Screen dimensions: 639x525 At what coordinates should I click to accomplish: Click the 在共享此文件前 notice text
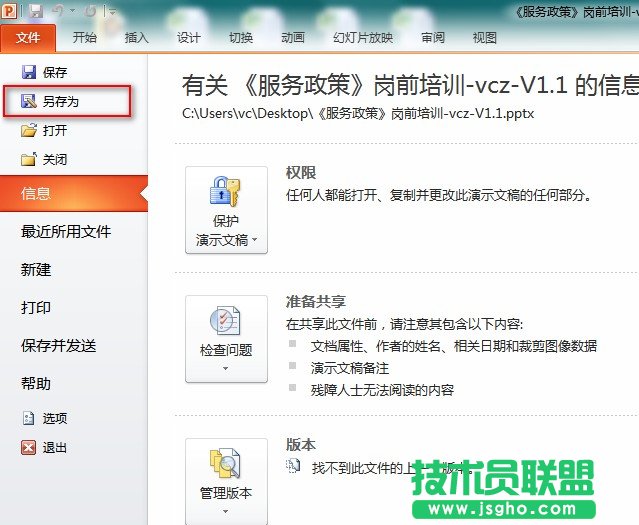404,324
